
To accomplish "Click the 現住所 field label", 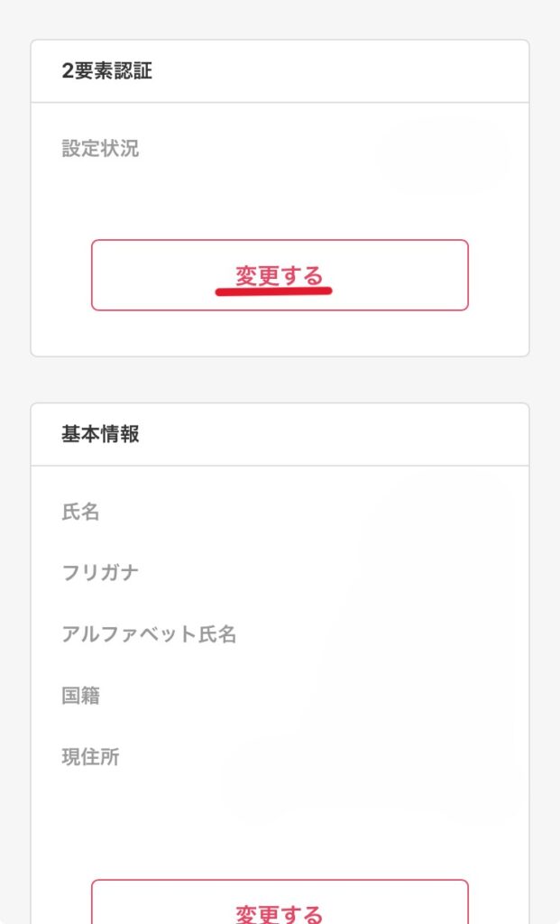I will [x=90, y=757].
